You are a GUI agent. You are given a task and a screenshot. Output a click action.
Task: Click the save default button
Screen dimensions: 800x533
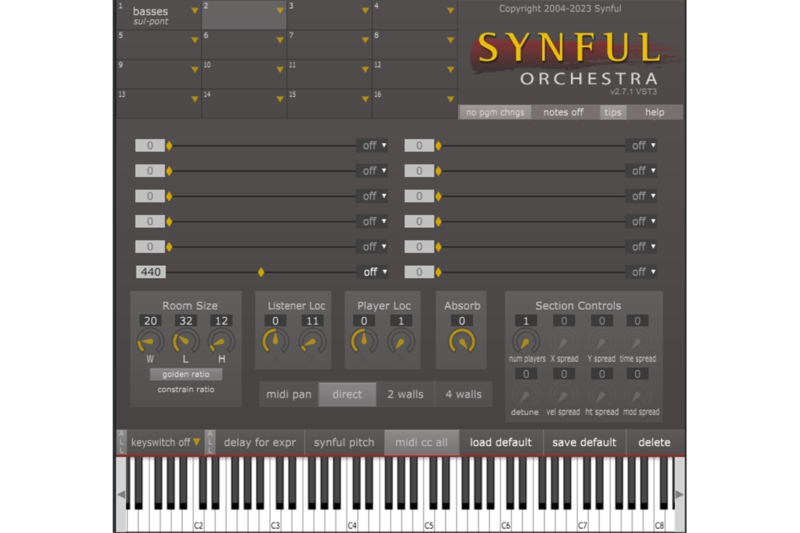click(x=585, y=442)
